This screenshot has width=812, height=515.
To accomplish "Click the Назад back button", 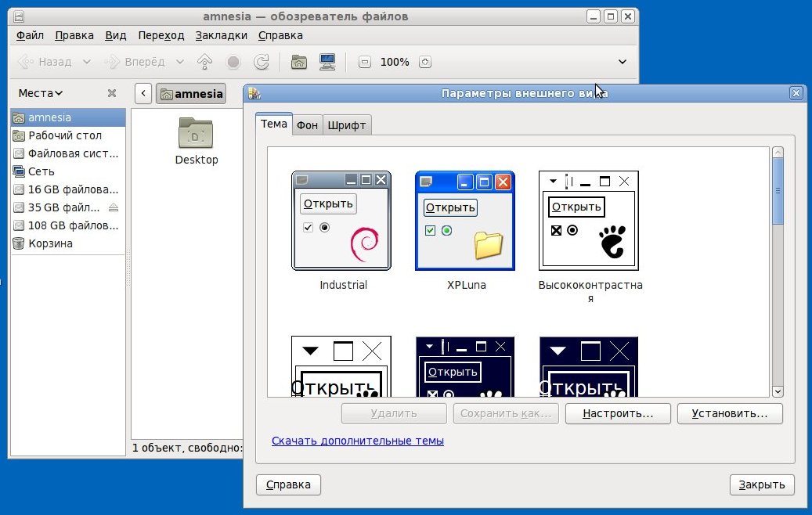I will click(45, 62).
